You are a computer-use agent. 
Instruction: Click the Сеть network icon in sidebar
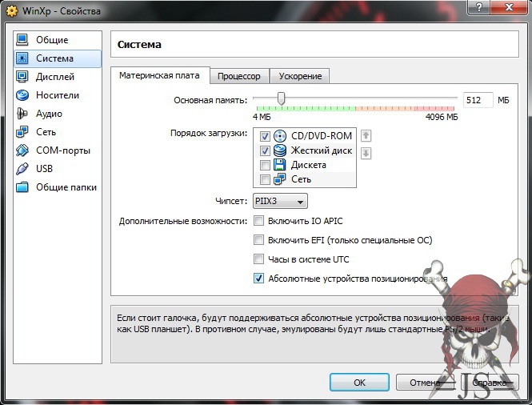pos(22,132)
